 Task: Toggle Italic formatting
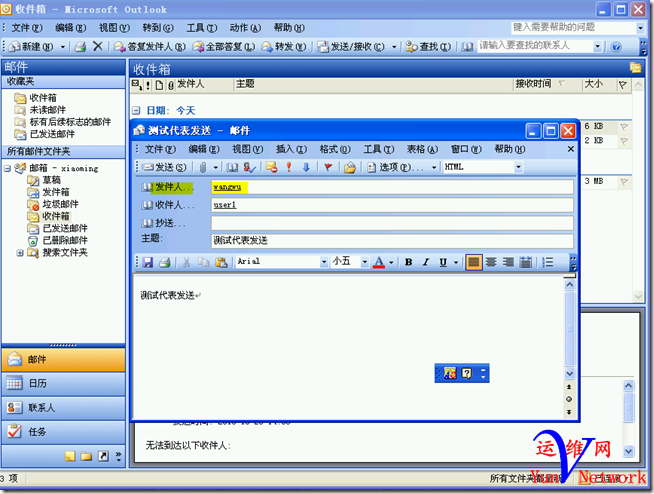425,262
